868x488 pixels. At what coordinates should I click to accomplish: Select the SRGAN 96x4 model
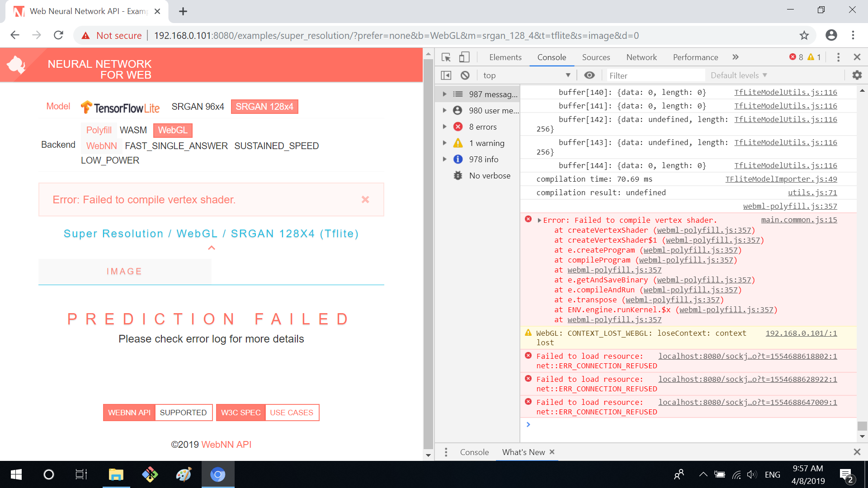pos(198,107)
